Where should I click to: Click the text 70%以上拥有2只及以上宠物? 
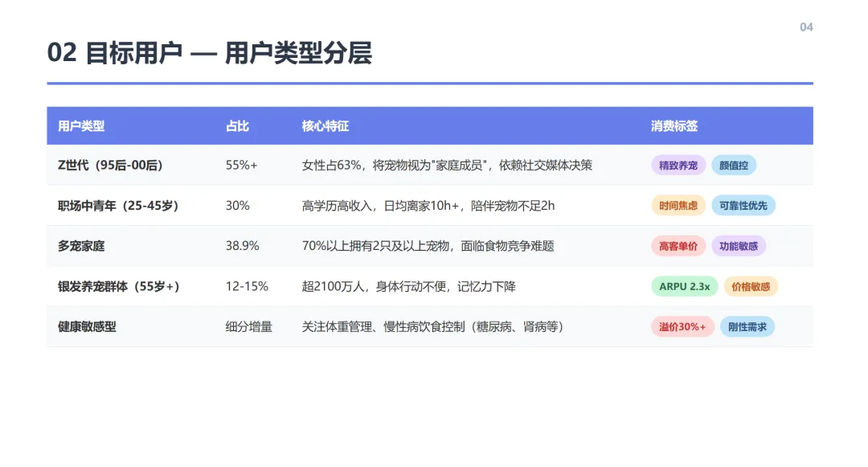tap(375, 246)
